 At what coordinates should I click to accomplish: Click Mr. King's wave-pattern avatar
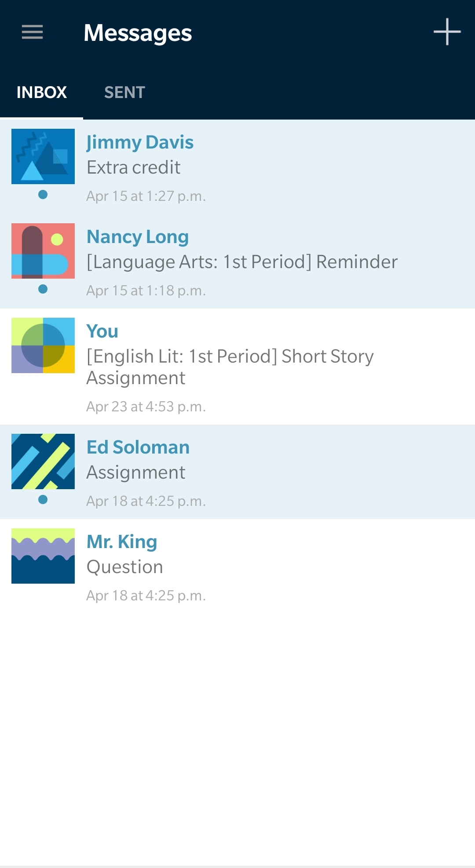click(43, 556)
